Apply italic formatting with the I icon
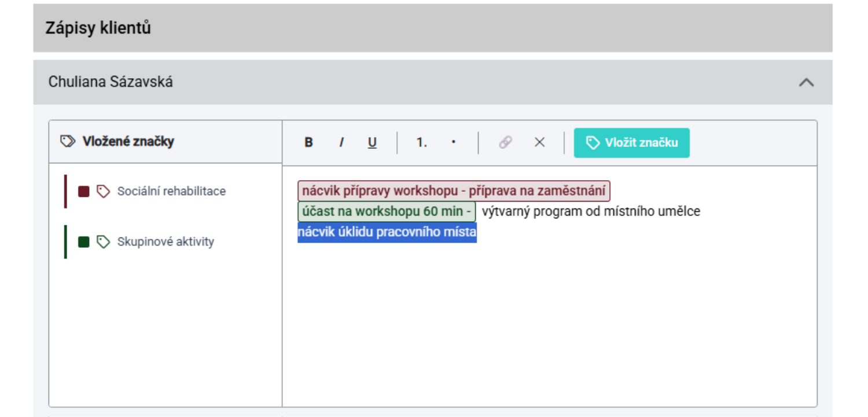The image size is (868, 417). pyautogui.click(x=341, y=142)
